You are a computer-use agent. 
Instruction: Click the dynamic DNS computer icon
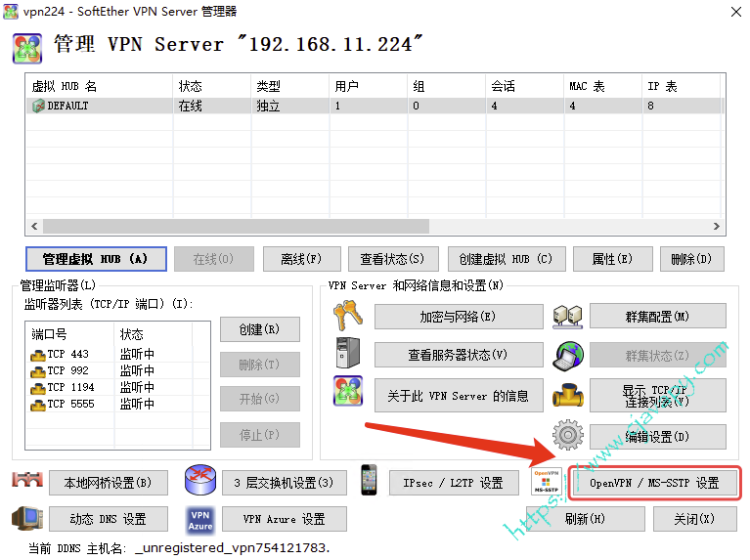coord(27,518)
